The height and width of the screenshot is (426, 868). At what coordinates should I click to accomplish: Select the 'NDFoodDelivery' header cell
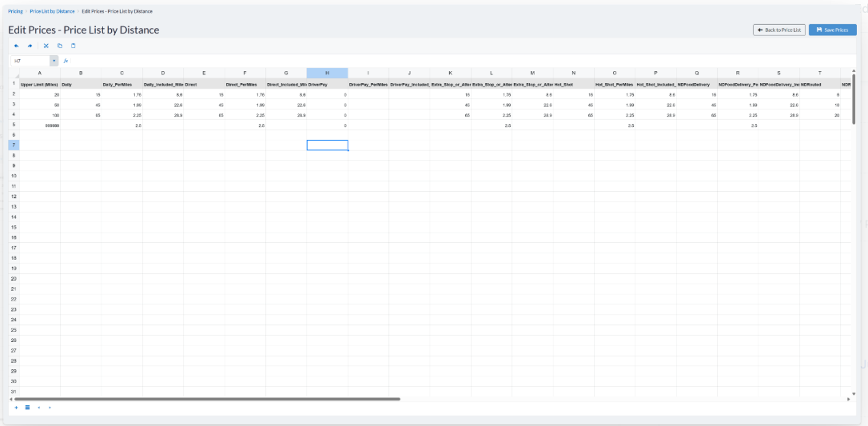pos(697,84)
